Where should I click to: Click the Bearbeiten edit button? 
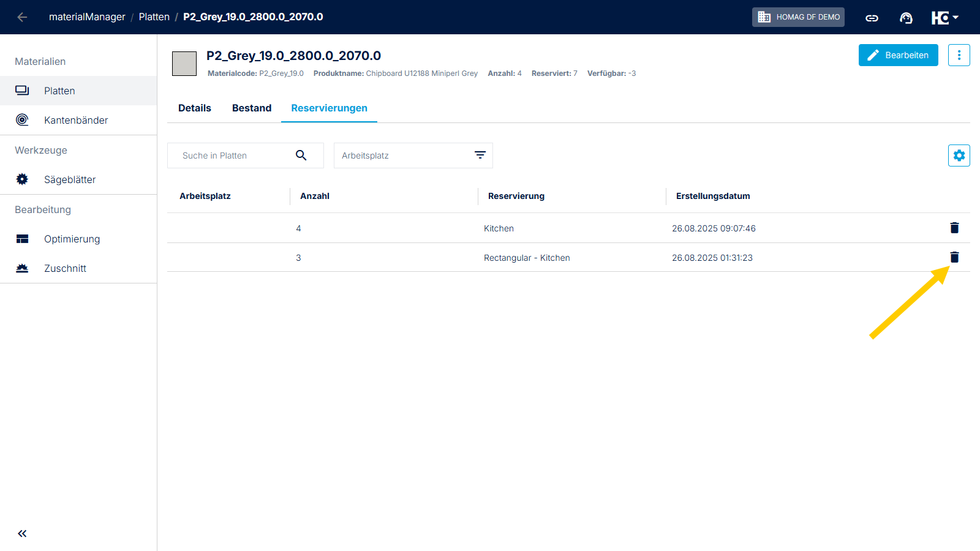pos(898,55)
